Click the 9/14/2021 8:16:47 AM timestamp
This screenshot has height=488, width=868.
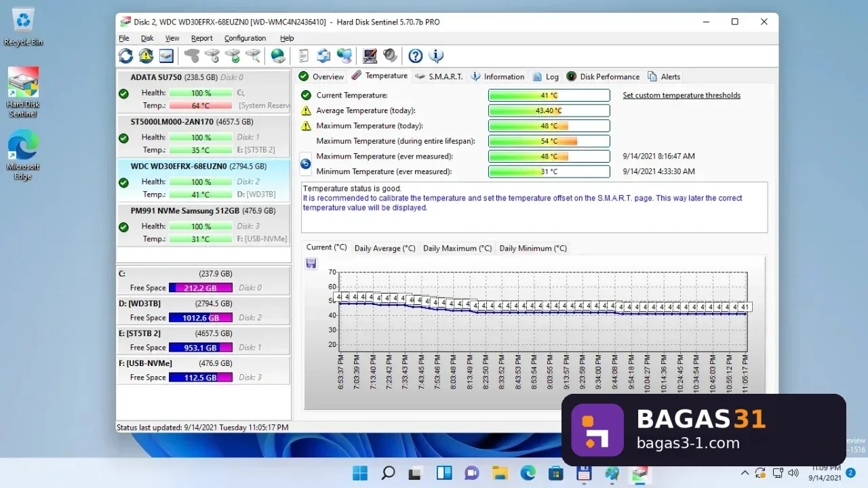pos(658,157)
